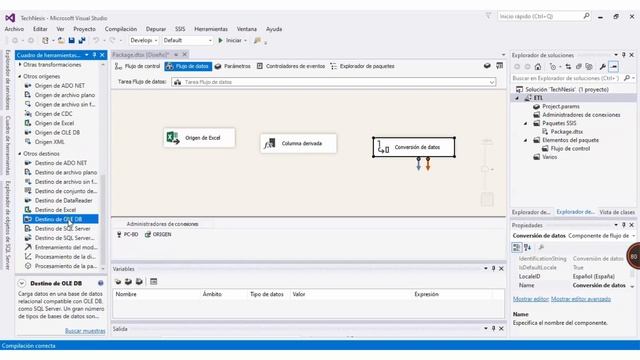Viewport: 640px width, 360px height.
Task: Select Origen de archivo plano item
Action: click(64, 95)
